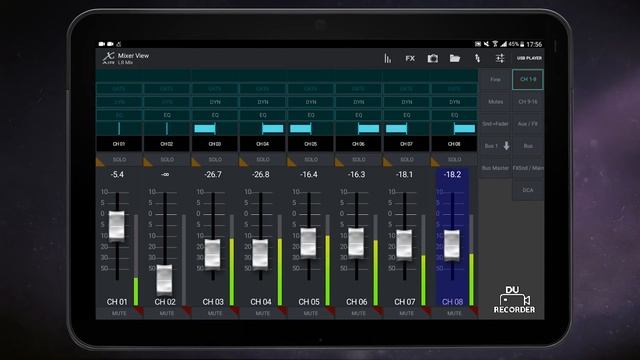Select the -26.7 level value
Image resolution: width=640 pixels, height=360 pixels.
pos(213,175)
